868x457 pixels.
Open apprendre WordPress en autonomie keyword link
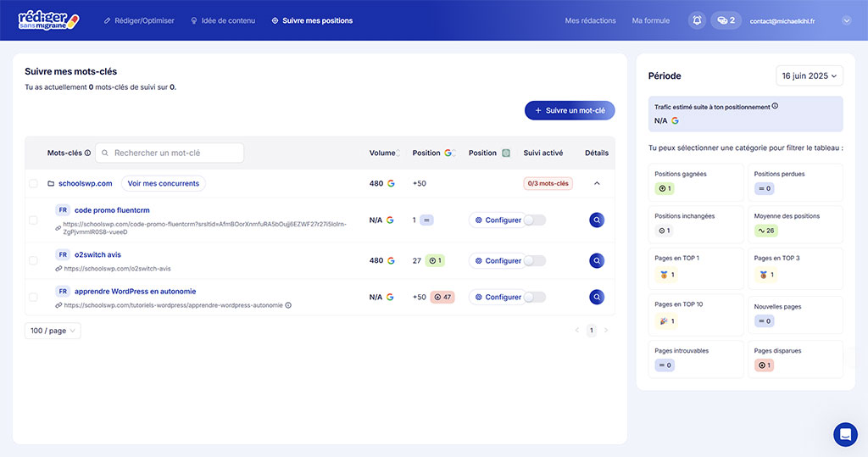(135, 292)
